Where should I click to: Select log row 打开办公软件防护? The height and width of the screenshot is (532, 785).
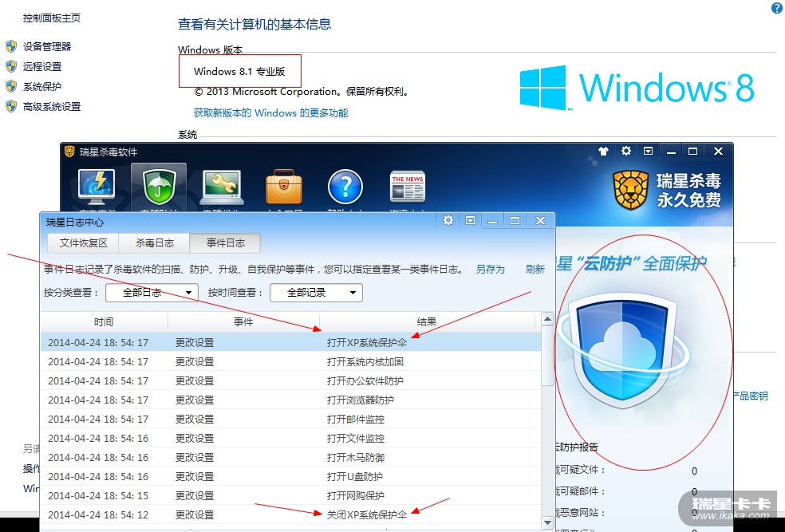click(291, 381)
